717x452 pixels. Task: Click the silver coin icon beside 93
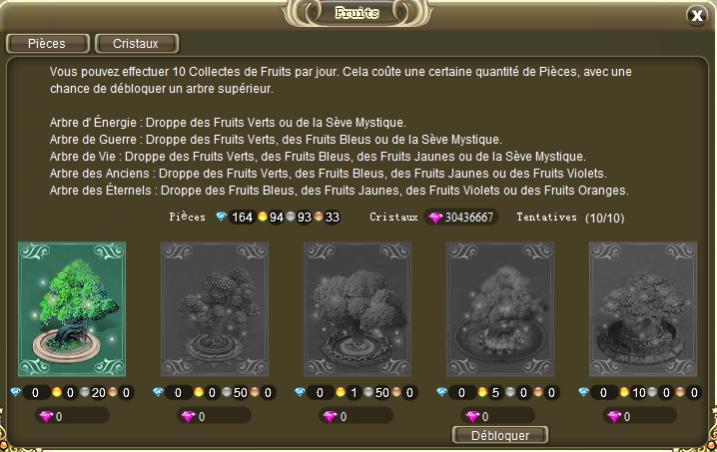pos(291,216)
